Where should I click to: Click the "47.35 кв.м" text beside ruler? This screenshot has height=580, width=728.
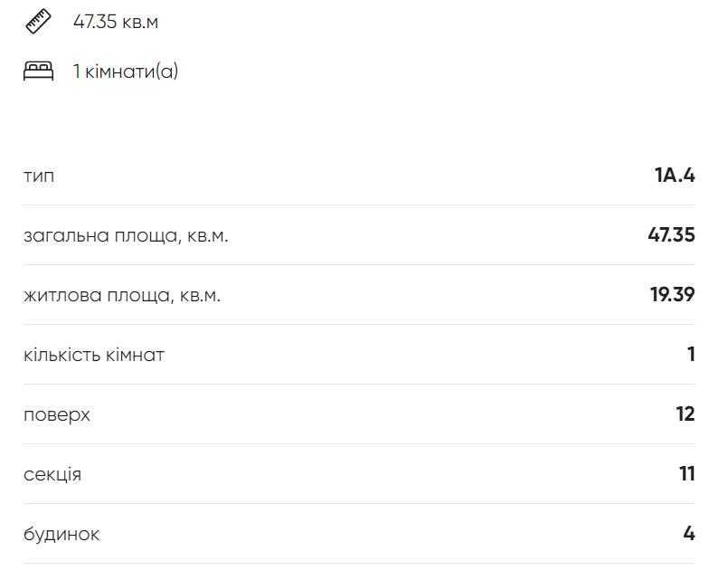click(x=116, y=22)
